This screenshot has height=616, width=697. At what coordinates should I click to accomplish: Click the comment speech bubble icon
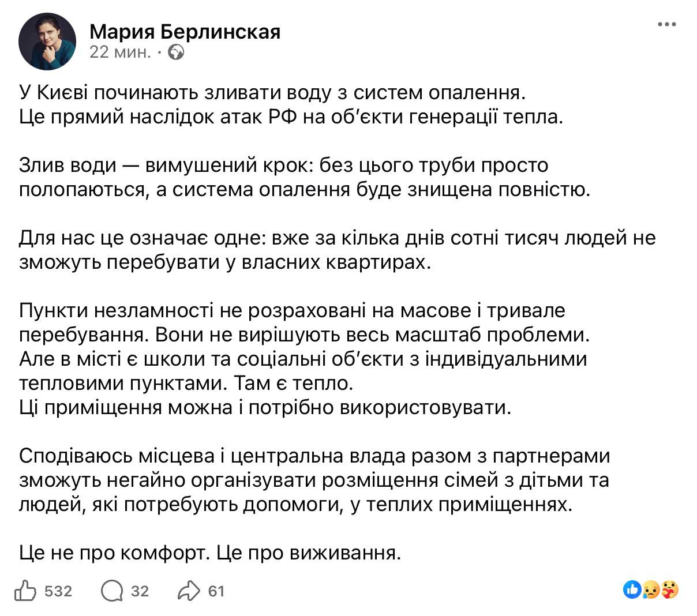pyautogui.click(x=112, y=591)
